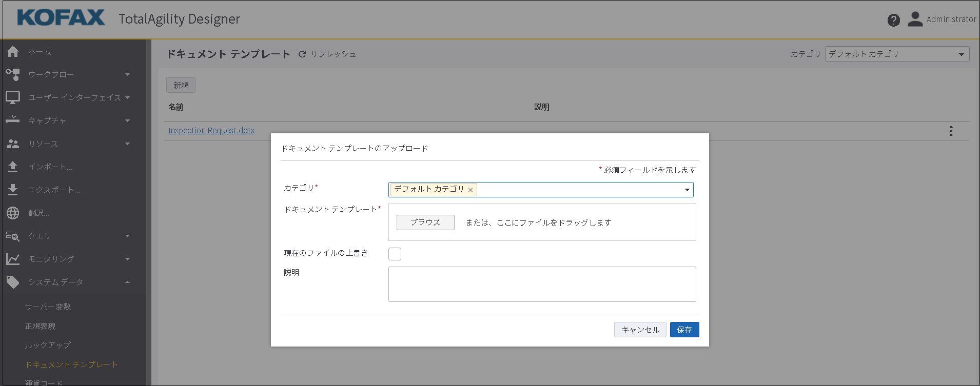Viewport: 980px width, 386px height.
Task: Click the Home icon in sidebar
Action: (x=13, y=51)
